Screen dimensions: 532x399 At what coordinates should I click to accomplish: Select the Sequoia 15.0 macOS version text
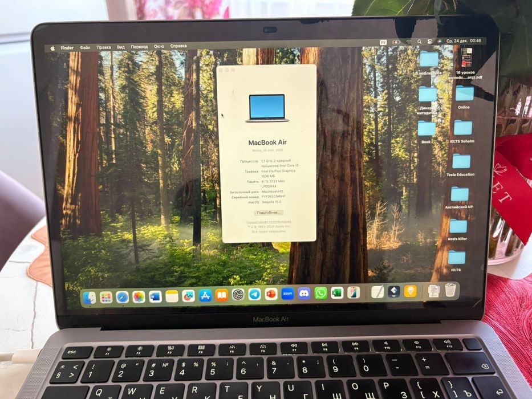pos(271,202)
